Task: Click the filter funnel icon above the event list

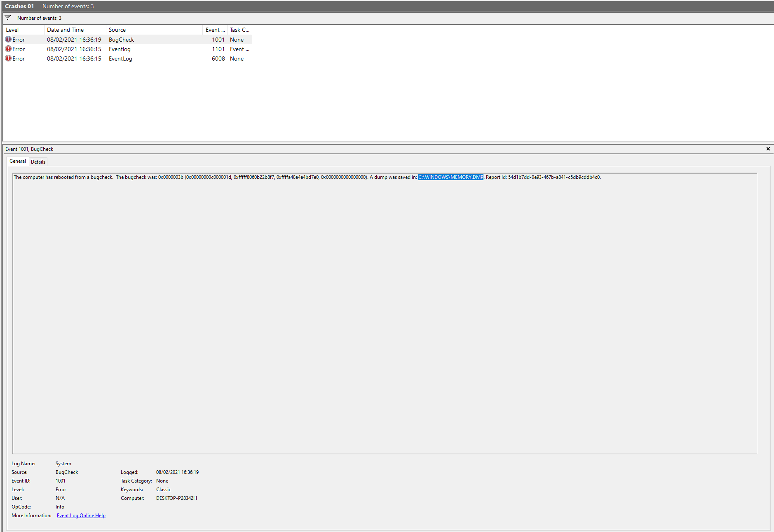Action: point(7,17)
